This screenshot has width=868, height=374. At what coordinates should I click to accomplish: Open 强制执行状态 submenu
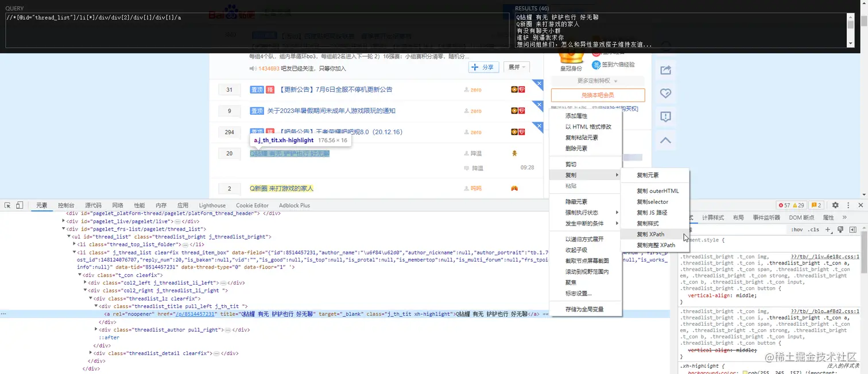(x=586, y=212)
